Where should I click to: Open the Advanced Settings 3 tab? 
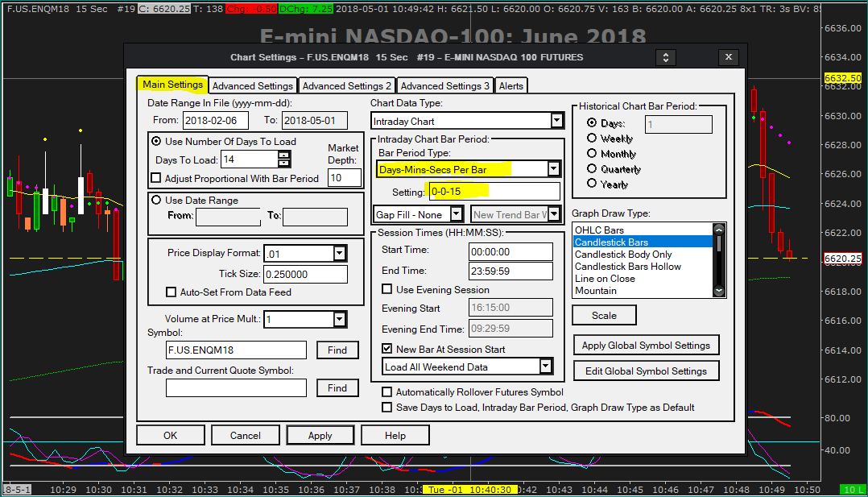coord(445,86)
